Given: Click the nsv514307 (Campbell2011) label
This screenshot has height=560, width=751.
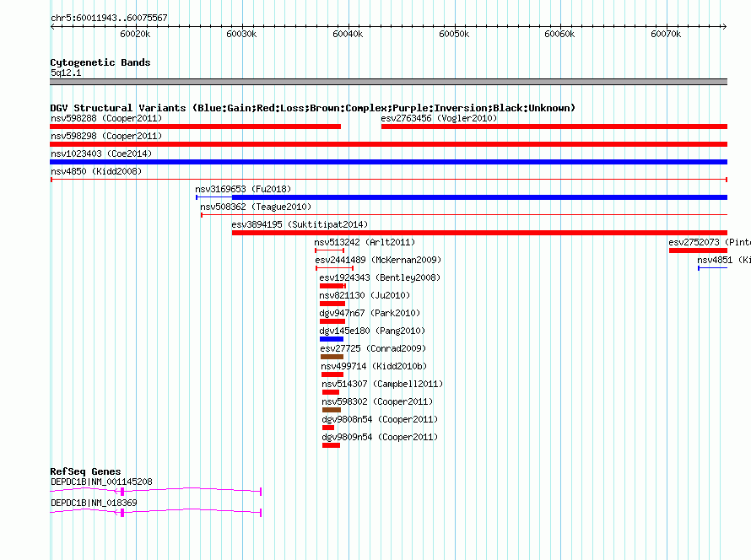Looking at the screenshot, I should pos(382,384).
